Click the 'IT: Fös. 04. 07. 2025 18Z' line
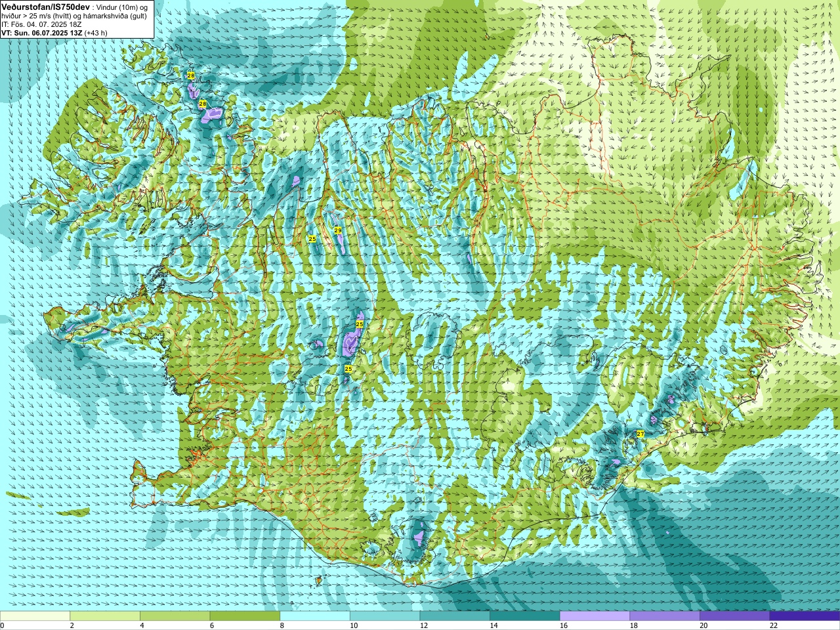 pos(41,24)
